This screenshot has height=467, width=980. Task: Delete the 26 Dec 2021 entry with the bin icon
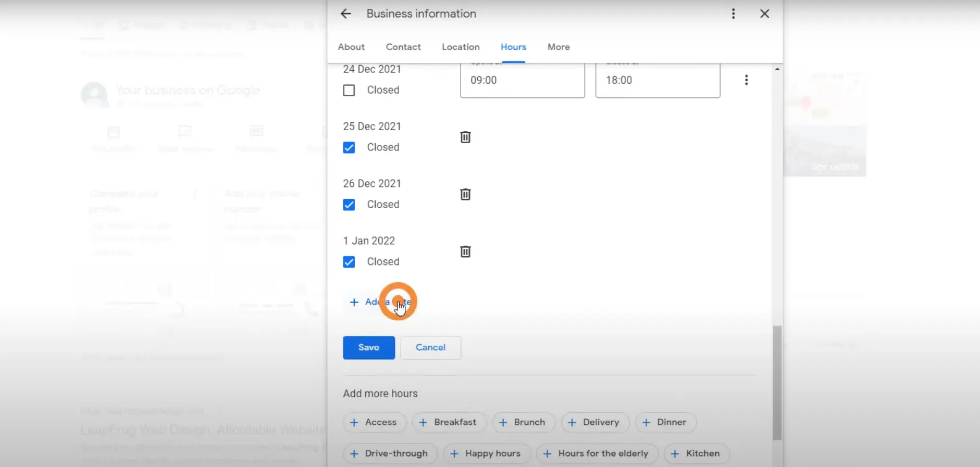tap(465, 195)
